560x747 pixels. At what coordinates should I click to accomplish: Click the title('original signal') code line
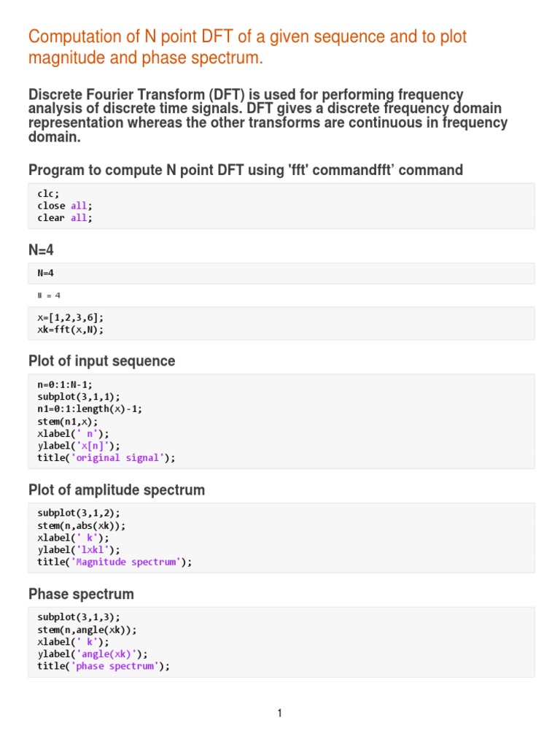click(106, 458)
